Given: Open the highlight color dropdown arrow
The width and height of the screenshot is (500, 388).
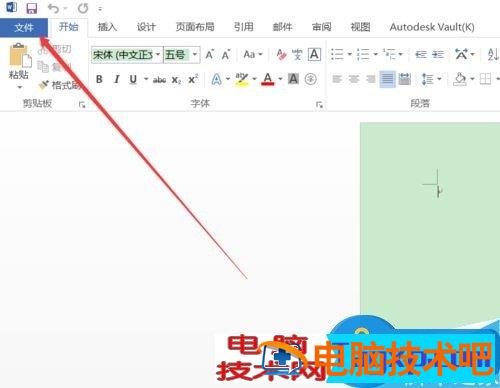Looking at the screenshot, I should [x=254, y=79].
